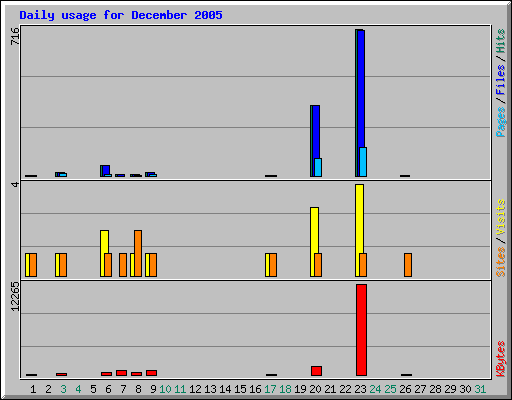This screenshot has height=400, width=512.
Task: Click the yellow Visits bar for day 6
Action: point(104,241)
